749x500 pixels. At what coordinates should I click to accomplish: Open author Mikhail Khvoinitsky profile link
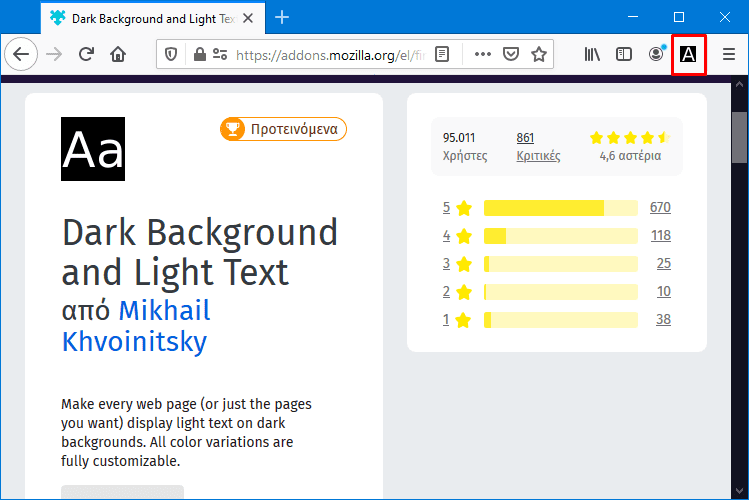point(136,326)
